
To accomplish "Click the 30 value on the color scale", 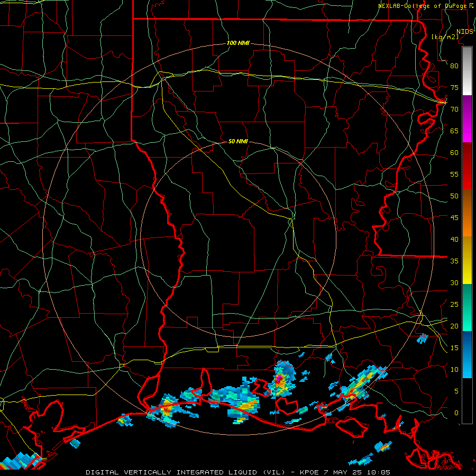I will click(x=454, y=282).
